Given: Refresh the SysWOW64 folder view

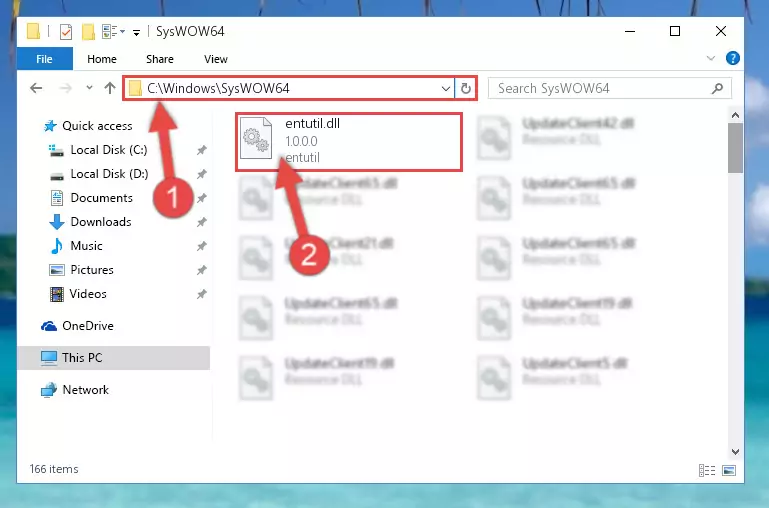Looking at the screenshot, I should 465,89.
